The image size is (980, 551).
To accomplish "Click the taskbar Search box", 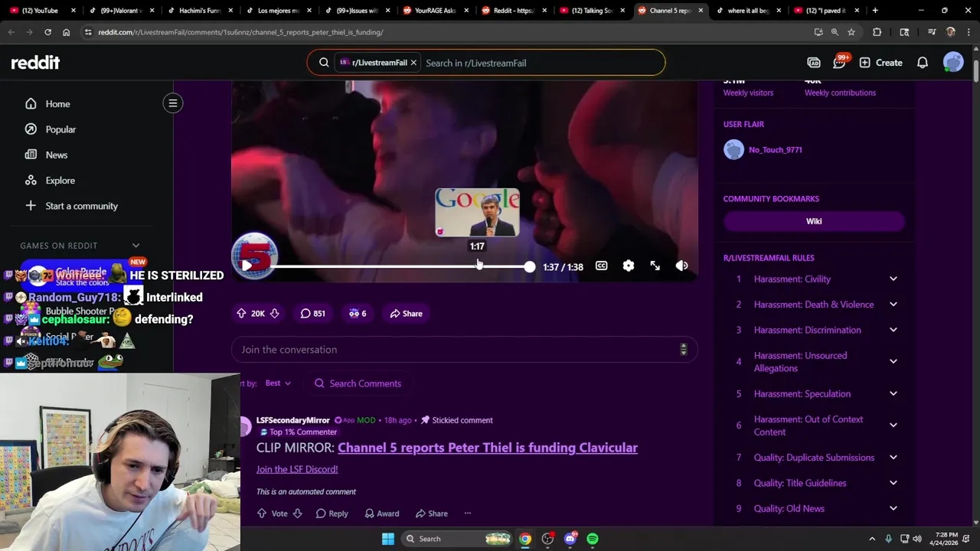I will click(457, 539).
